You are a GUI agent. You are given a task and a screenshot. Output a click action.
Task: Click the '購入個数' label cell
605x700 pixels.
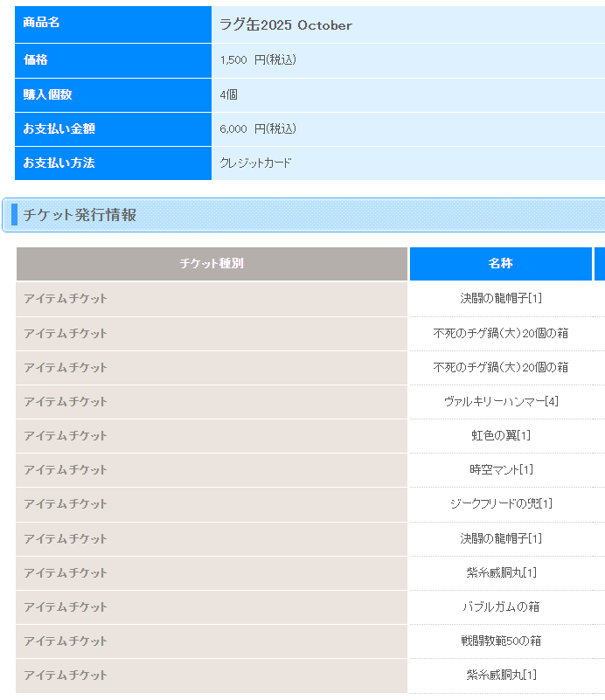point(113,95)
